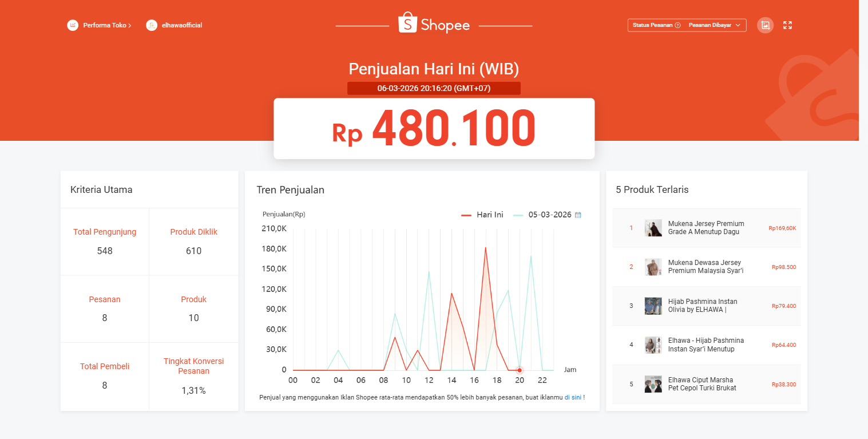Click the Performa Toko chart icon
The image size is (868, 439).
(x=73, y=25)
